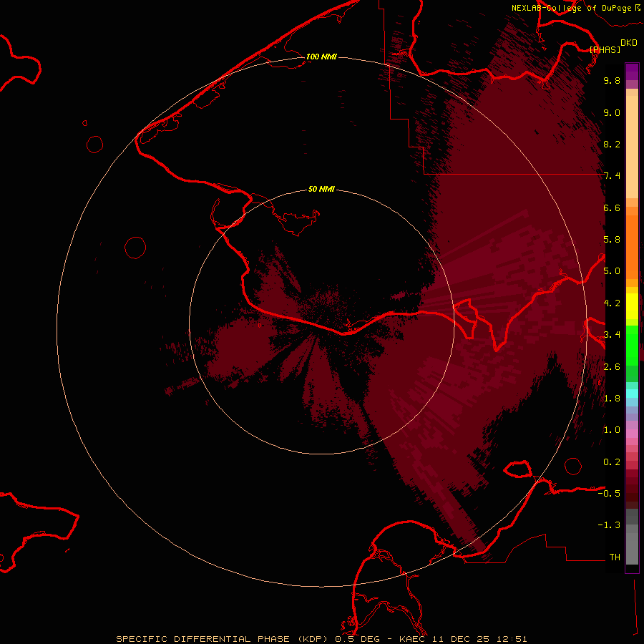Select the 9.0 value on the scale

point(612,112)
